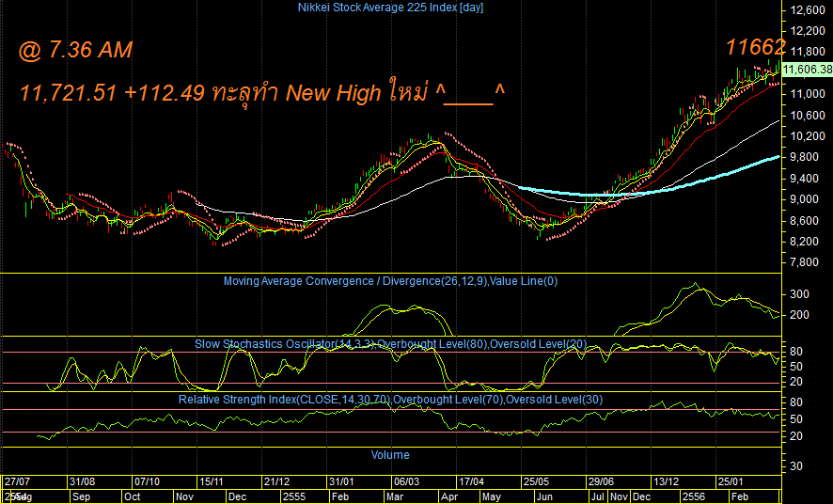833x504 pixels.
Task: Click the Mar month label
Action: (x=395, y=497)
